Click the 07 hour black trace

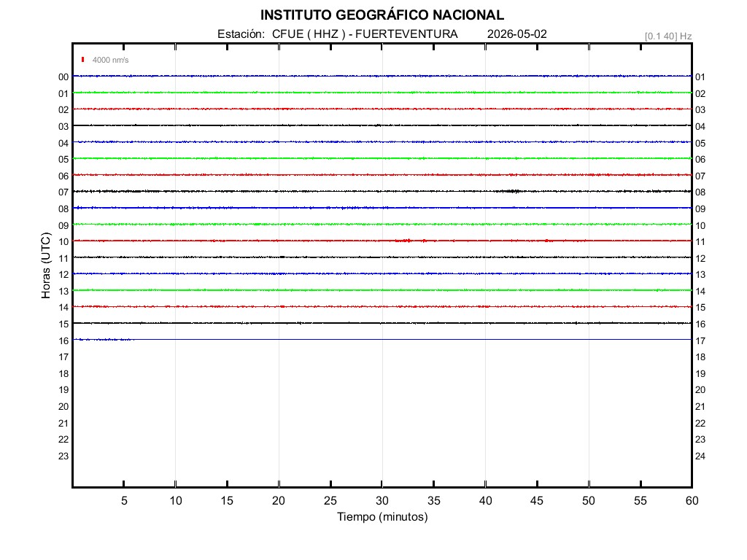click(382, 192)
